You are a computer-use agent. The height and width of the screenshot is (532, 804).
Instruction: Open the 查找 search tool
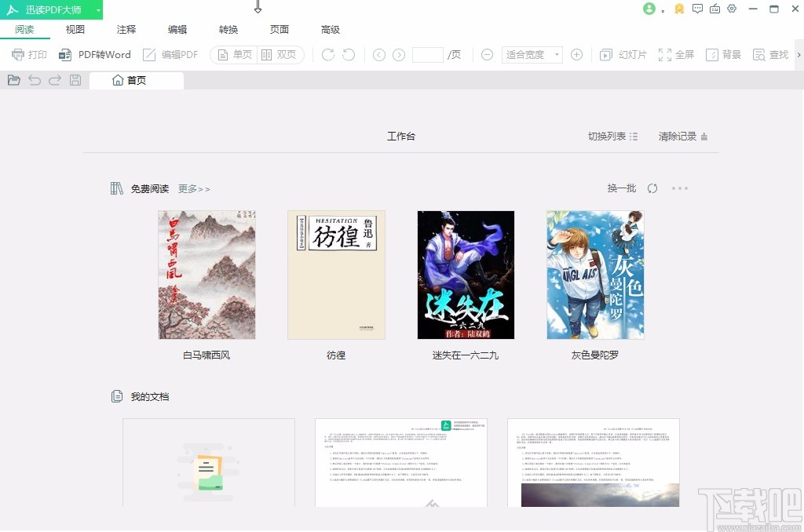[x=770, y=54]
